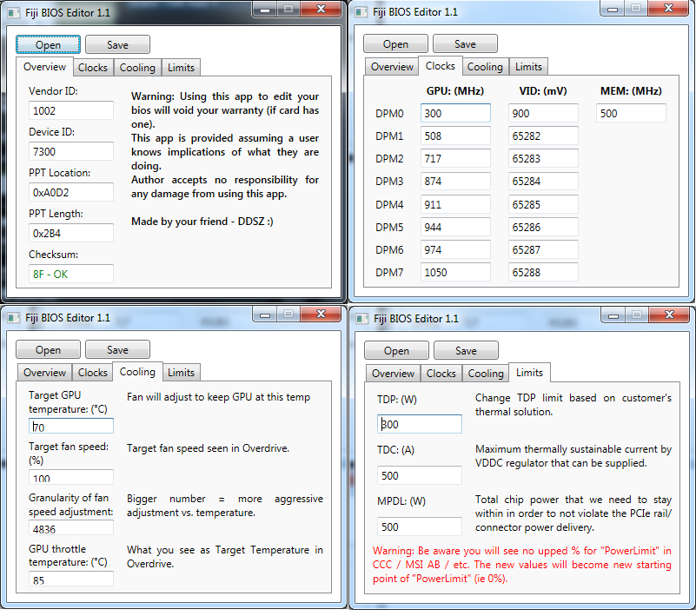696x616 pixels.
Task: Click DPM7 VID field 65288
Action: (x=543, y=272)
